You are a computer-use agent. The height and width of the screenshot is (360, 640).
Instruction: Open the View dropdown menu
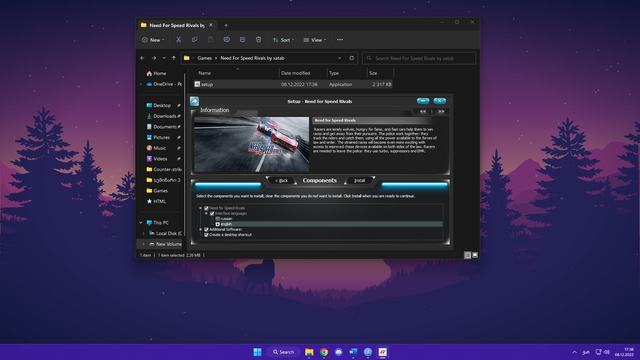[315, 40]
